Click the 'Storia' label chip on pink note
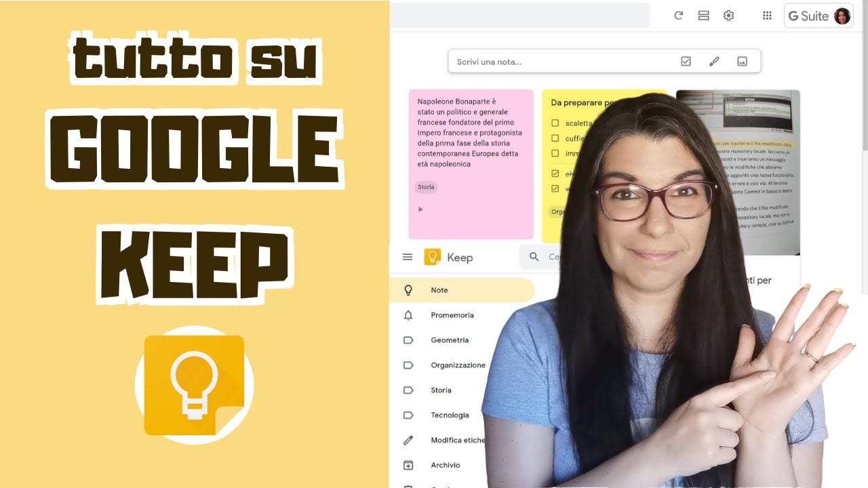 (x=426, y=187)
